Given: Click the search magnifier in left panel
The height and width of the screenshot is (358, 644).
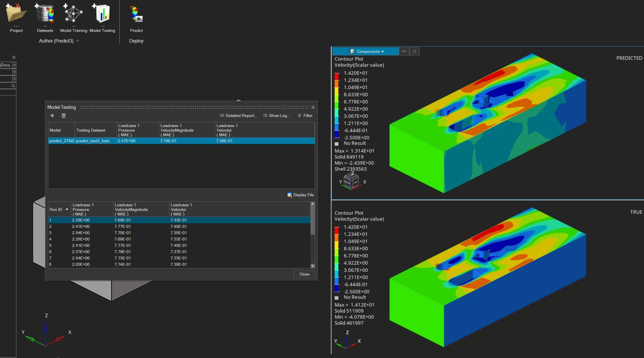Looking at the screenshot, I should tap(13, 86).
